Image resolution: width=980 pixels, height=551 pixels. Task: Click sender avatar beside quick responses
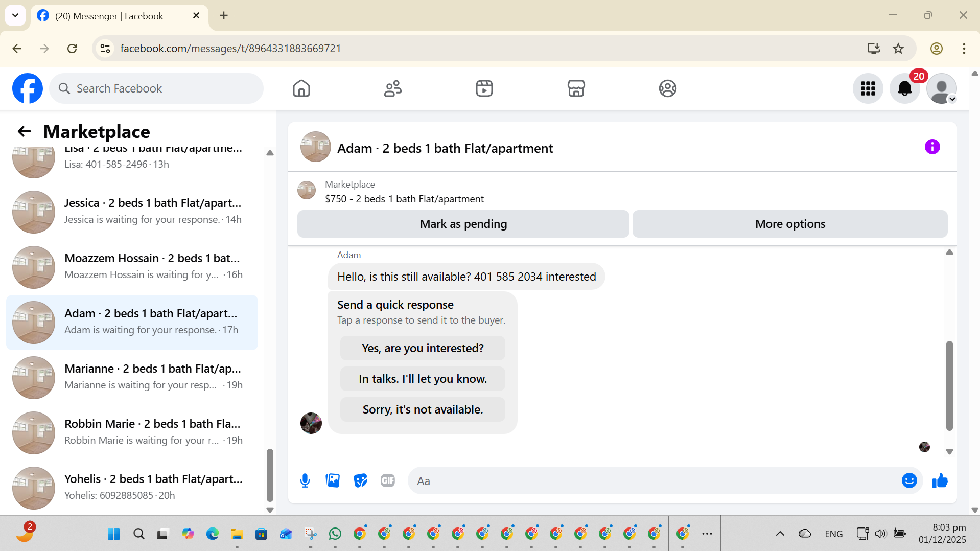click(x=311, y=423)
